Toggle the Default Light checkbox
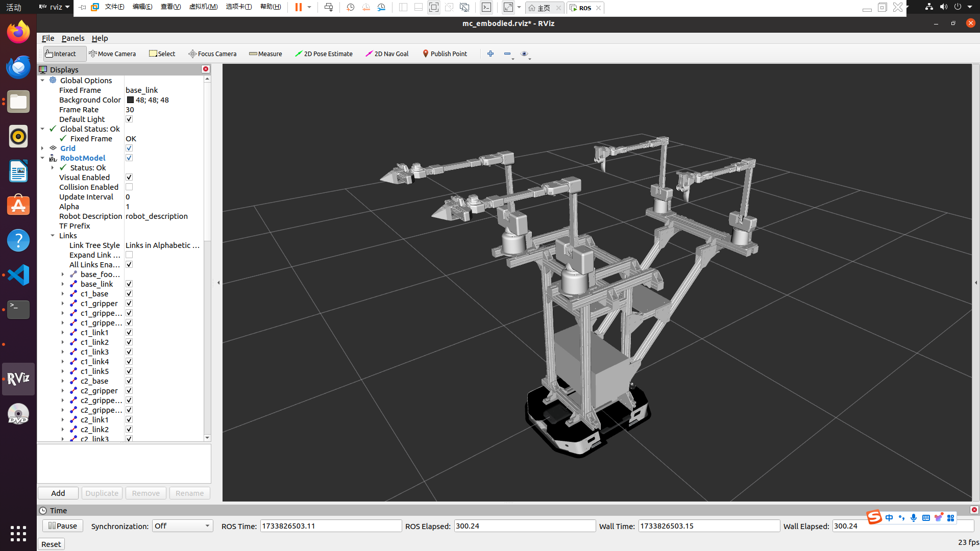 click(x=129, y=119)
